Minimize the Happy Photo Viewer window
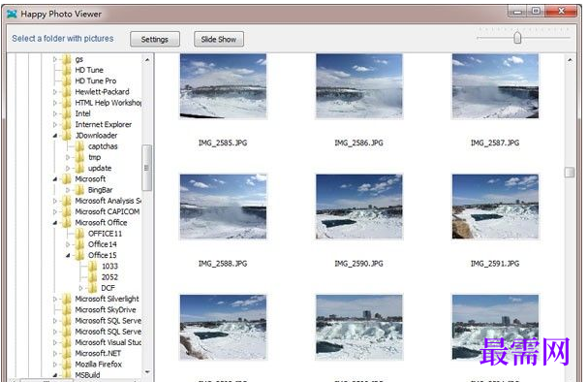 tap(518, 12)
